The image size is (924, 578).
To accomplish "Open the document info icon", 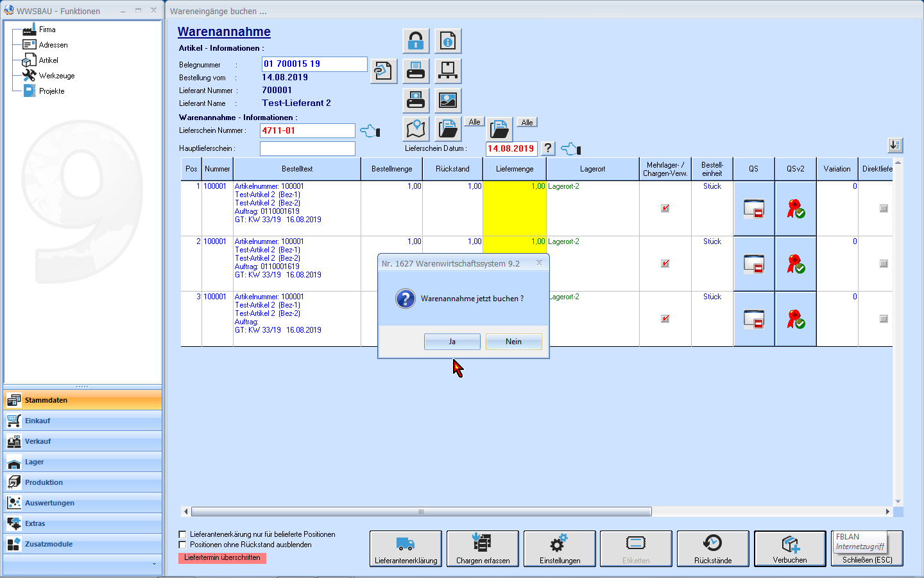I will [x=448, y=41].
